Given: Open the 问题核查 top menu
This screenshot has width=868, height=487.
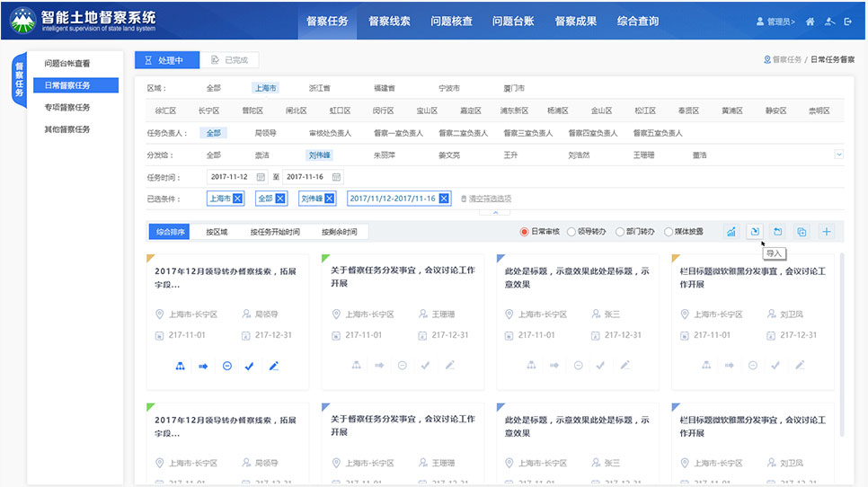Looking at the screenshot, I should pos(451,21).
